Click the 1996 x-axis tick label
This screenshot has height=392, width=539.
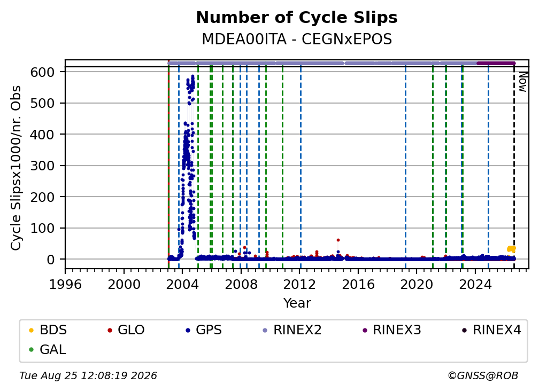point(65,285)
